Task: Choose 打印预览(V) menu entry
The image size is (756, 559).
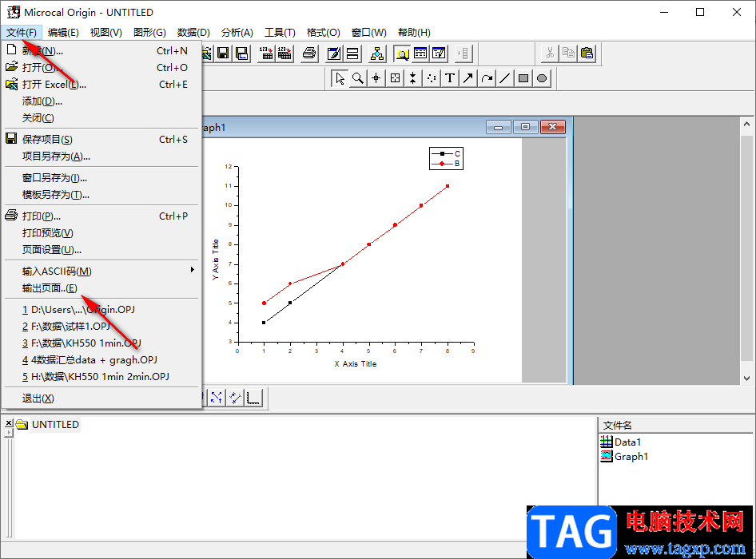Action: [x=101, y=232]
